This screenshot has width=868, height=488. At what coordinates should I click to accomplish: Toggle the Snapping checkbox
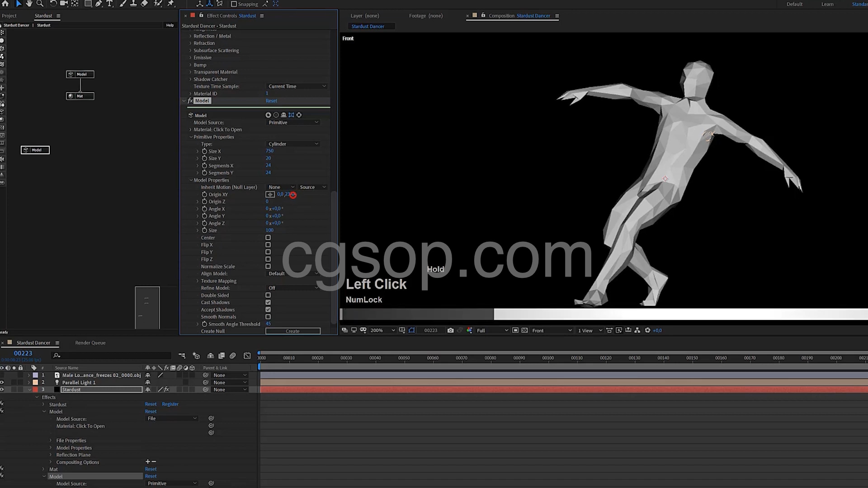click(x=234, y=4)
